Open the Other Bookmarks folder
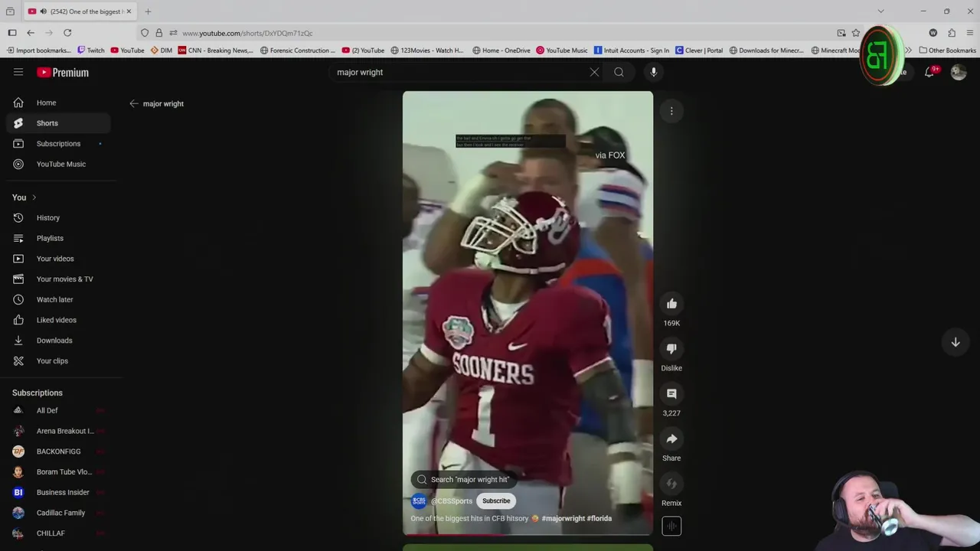Viewport: 980px width, 551px height. tap(948, 51)
